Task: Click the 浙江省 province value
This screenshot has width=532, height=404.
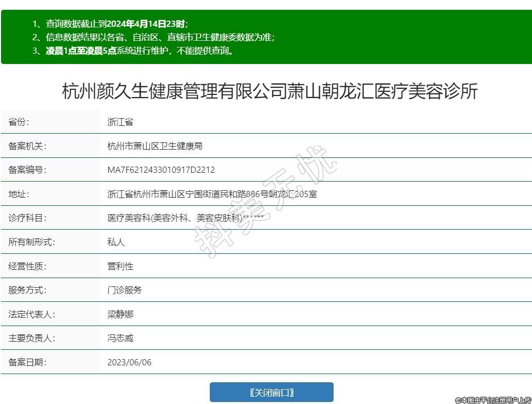Action: pyautogui.click(x=120, y=122)
